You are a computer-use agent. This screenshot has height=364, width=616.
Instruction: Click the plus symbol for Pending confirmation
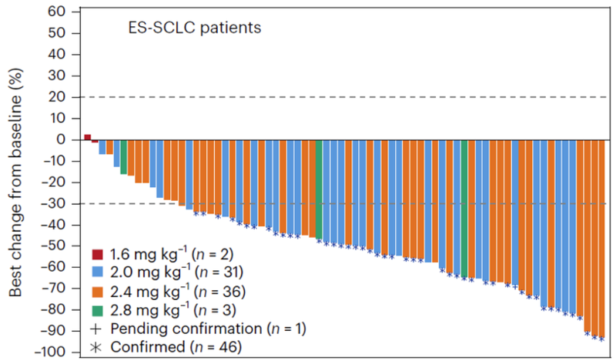point(96,329)
